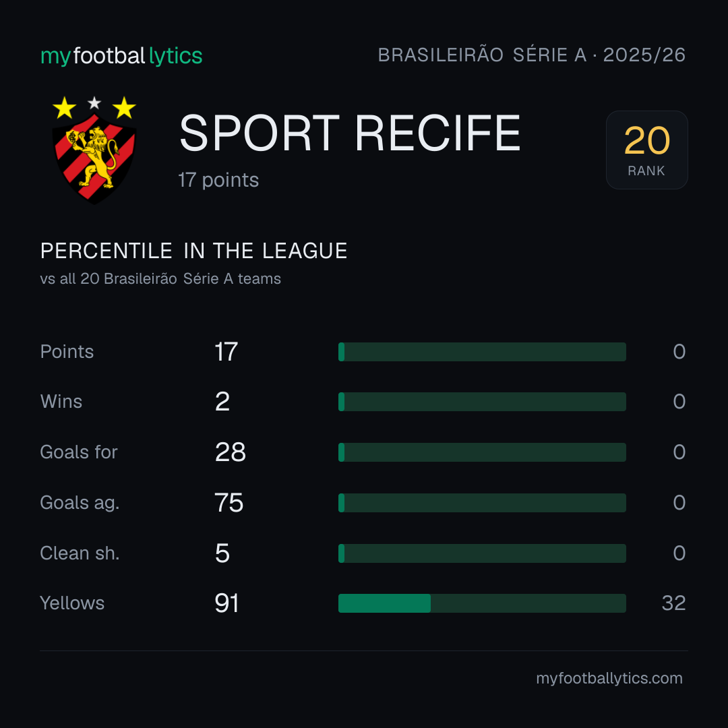The image size is (728, 728).
Task: Click the myfootballytics logo
Action: tap(121, 56)
